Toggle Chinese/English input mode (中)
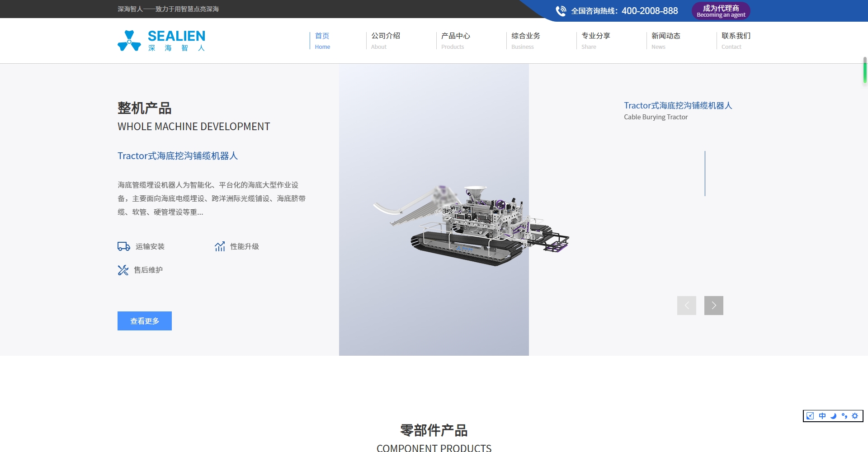 pyautogui.click(x=822, y=416)
